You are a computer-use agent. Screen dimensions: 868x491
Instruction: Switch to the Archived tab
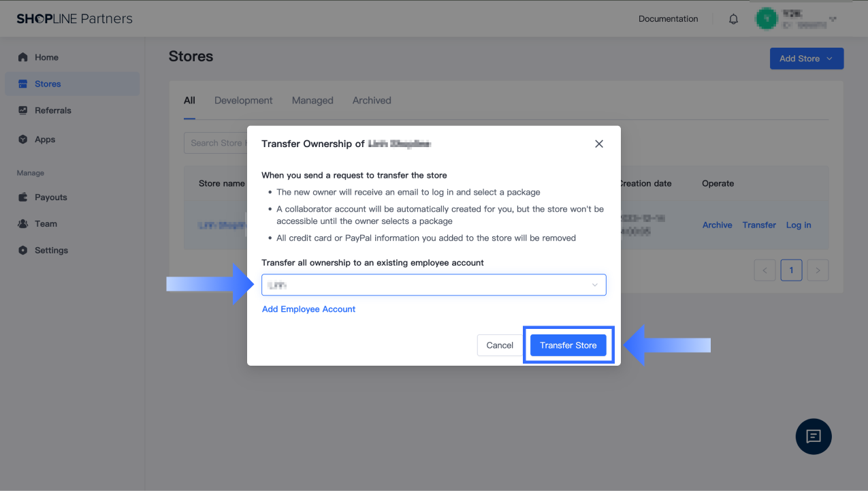[x=372, y=100]
